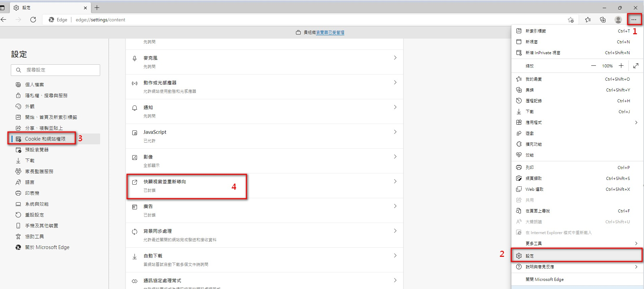Select 說明與意見反應 menu entry

[x=577, y=267]
